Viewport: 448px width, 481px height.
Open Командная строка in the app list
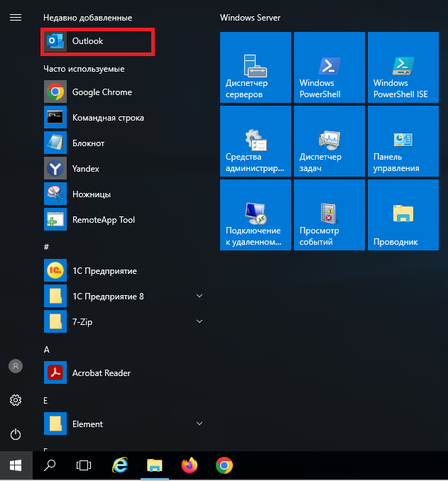[x=107, y=118]
